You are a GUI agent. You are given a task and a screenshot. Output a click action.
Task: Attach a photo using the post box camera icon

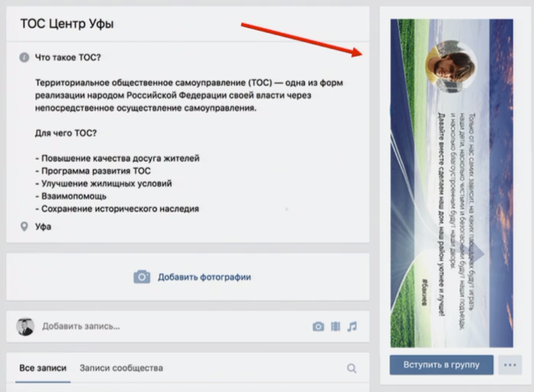[318, 326]
